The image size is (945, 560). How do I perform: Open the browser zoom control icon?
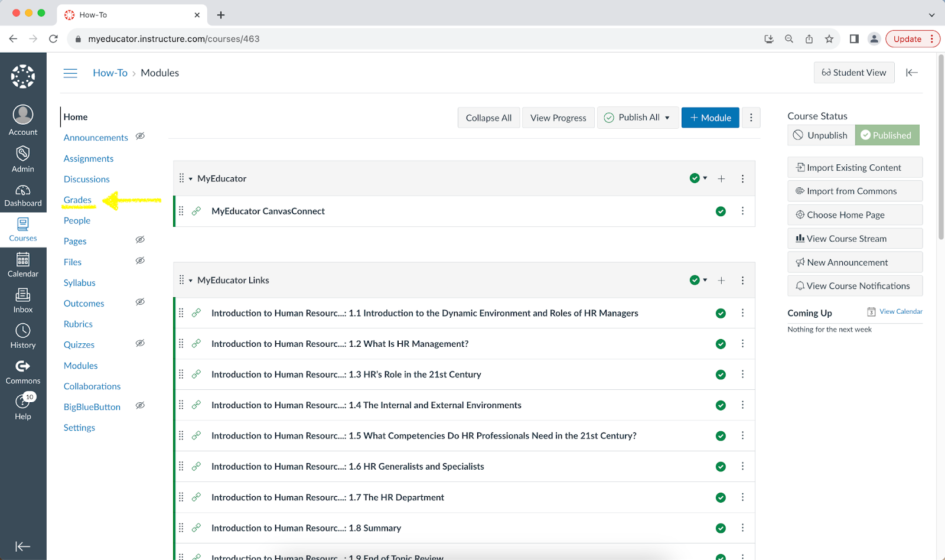point(789,39)
